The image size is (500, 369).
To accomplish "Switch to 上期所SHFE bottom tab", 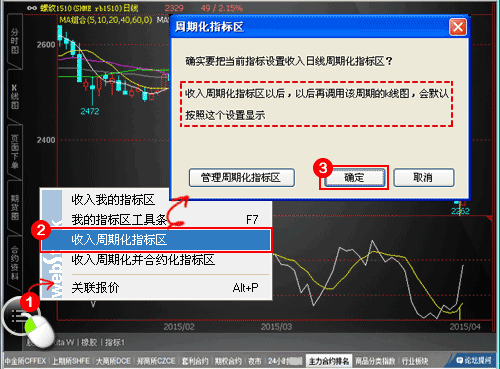I will tap(71, 361).
